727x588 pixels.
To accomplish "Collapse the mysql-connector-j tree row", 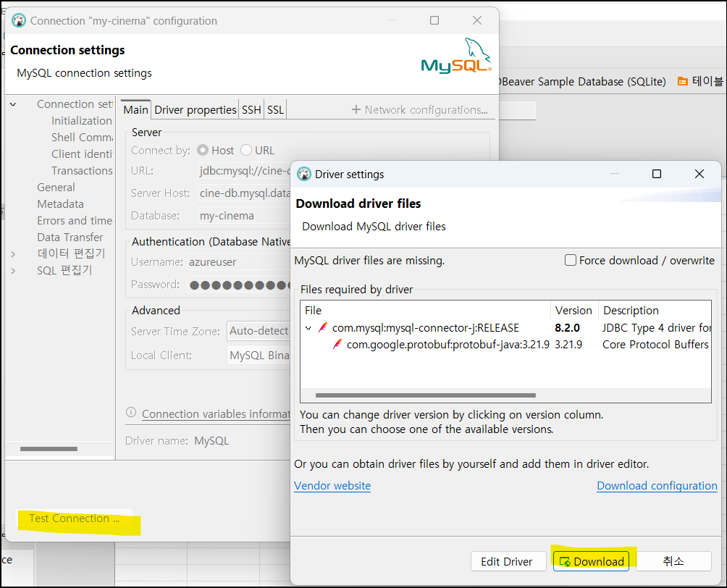I will tap(308, 328).
